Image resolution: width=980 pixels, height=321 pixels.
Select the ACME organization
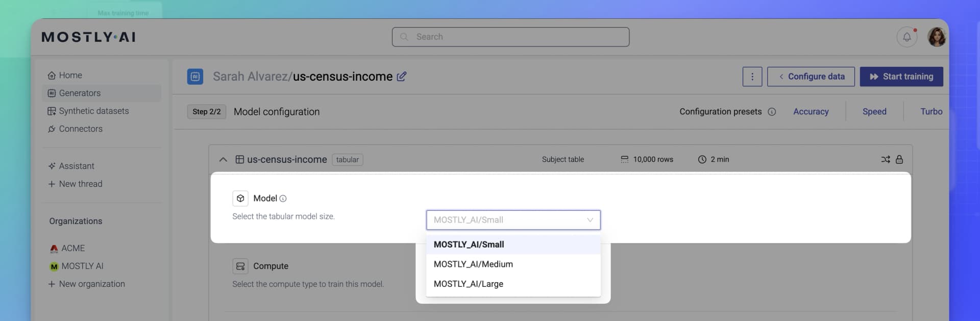[x=72, y=249]
